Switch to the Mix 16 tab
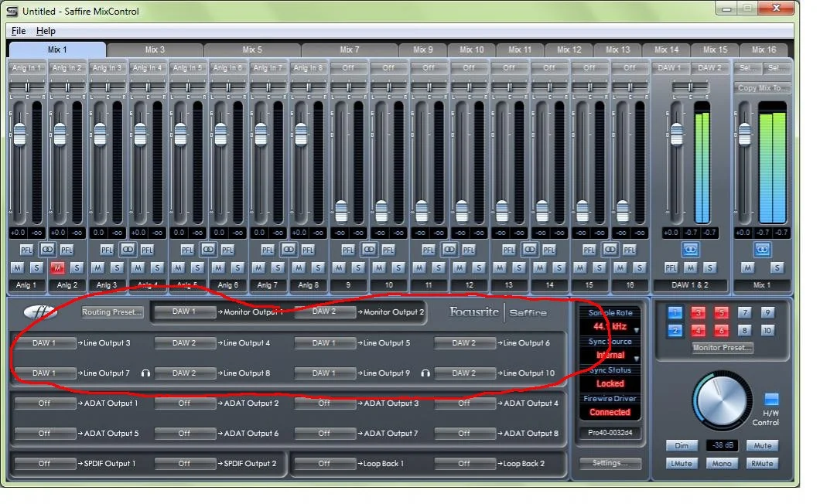Viewport: 820px width, 504px height. [x=764, y=49]
